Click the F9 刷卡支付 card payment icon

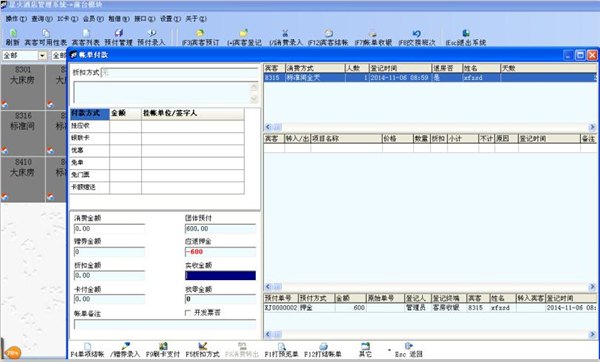coord(163,350)
